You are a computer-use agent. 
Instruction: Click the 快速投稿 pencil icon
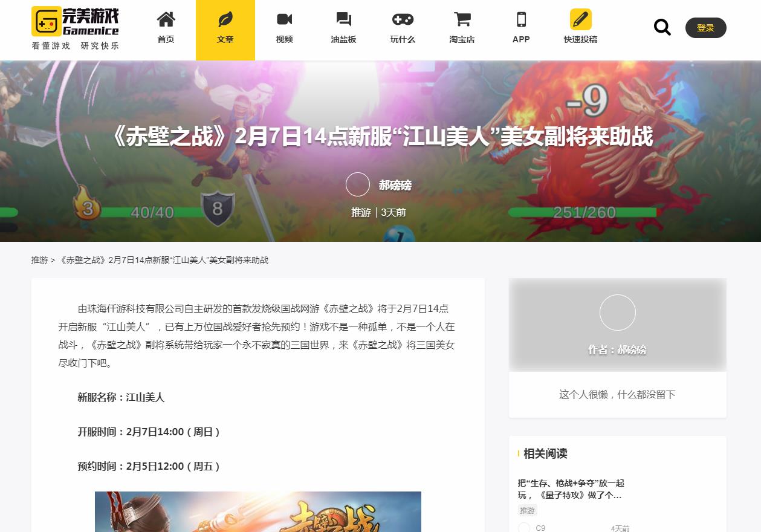click(581, 19)
